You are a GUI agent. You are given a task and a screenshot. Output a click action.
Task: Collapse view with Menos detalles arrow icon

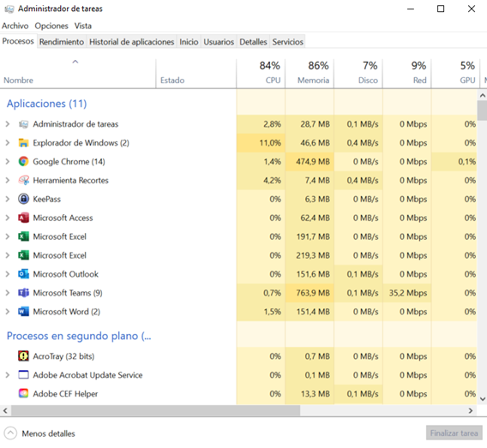10,433
